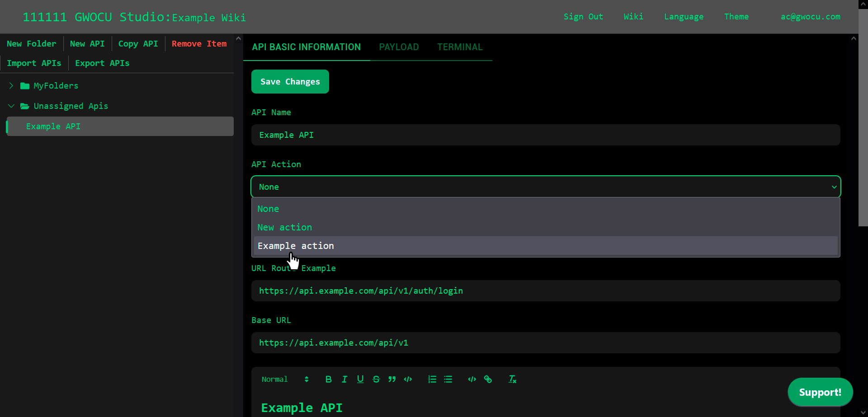Create a New API
The height and width of the screenshot is (417, 868).
tap(87, 44)
